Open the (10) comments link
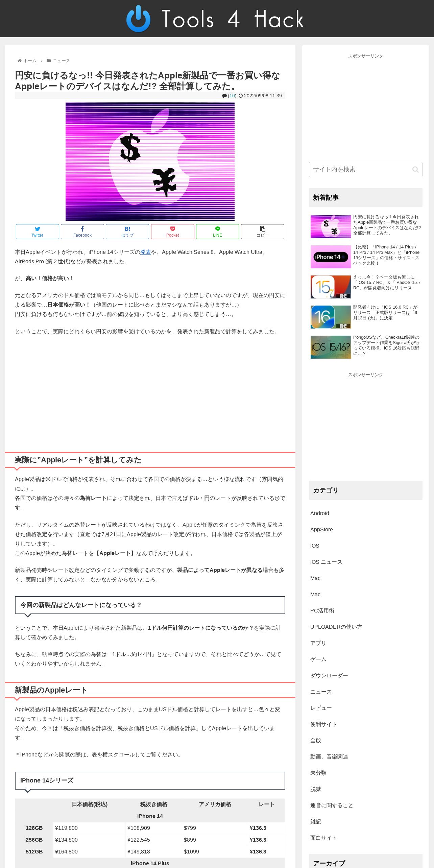The height and width of the screenshot is (868, 434). point(232,96)
